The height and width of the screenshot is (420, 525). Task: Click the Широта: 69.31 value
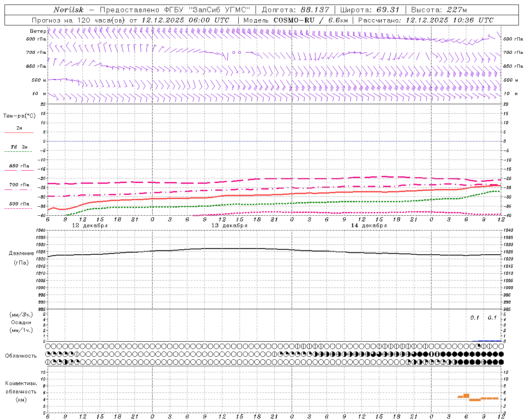(370, 10)
